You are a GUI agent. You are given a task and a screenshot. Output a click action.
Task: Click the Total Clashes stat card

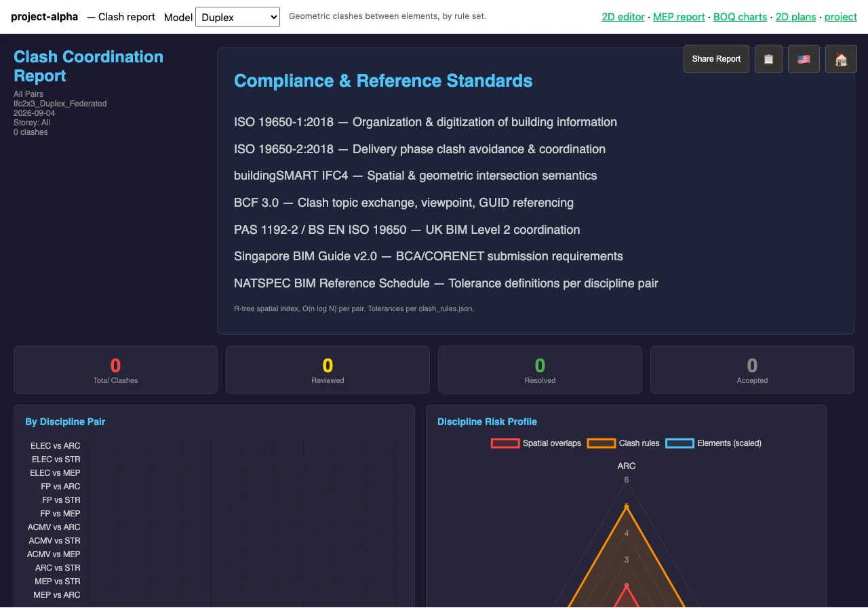point(115,370)
